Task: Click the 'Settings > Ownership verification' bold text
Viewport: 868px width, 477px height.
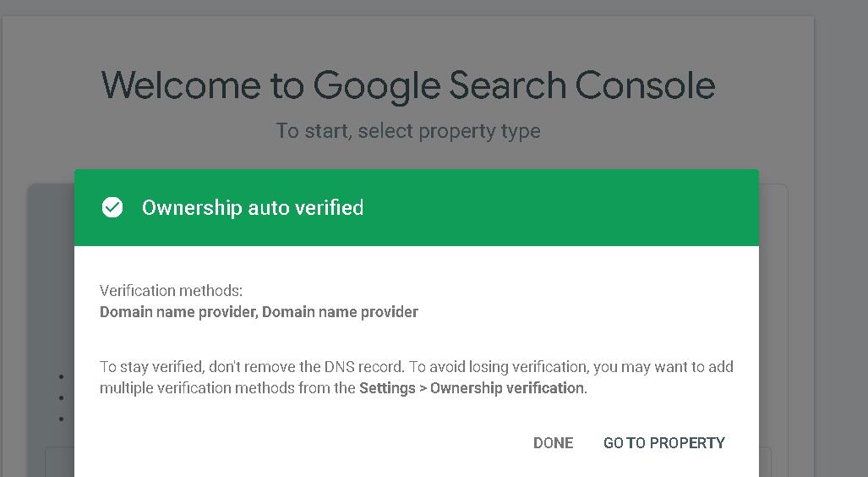Action: [x=472, y=388]
